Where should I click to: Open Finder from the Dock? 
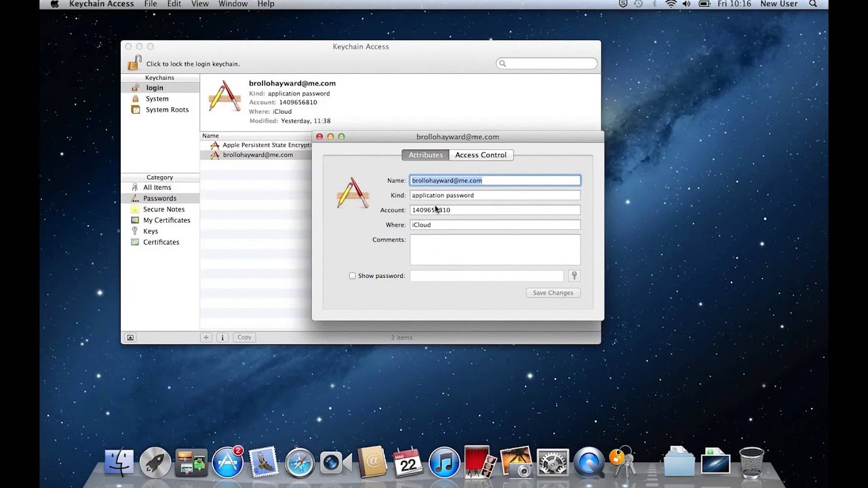(119, 462)
